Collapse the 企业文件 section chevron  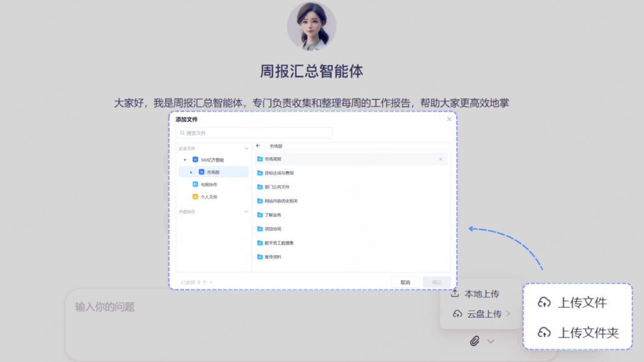point(247,149)
